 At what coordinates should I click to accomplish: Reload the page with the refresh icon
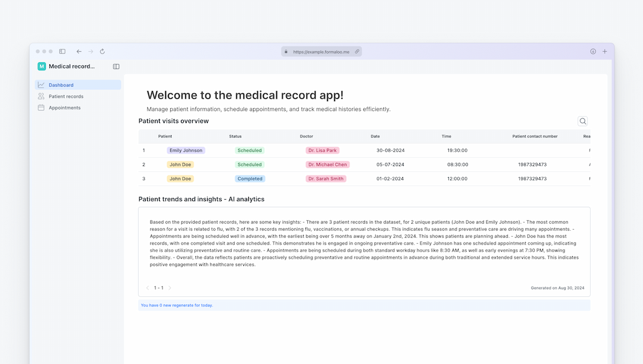(102, 51)
